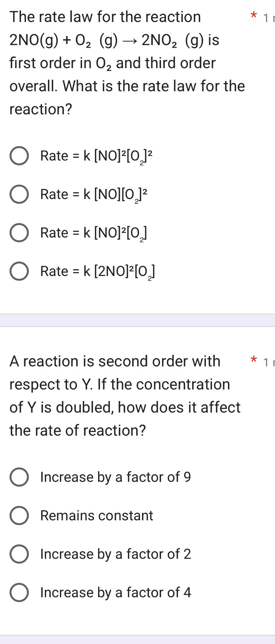275x644 pixels.
Task: Click the answer text 'Rate = k[NO]²[O₂]'
Action: click(x=94, y=233)
